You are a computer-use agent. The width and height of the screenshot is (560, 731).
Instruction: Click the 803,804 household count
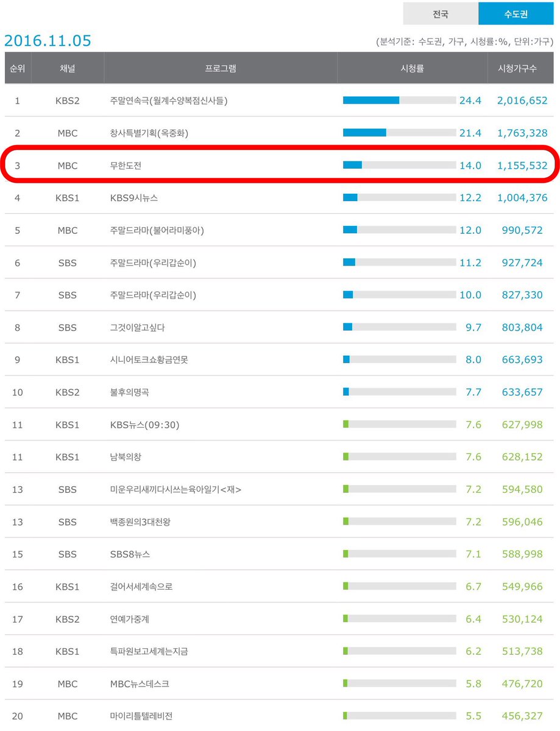point(522,327)
